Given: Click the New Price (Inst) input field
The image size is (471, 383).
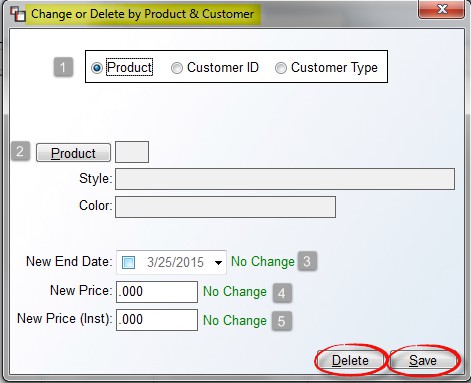Looking at the screenshot, I should point(157,320).
